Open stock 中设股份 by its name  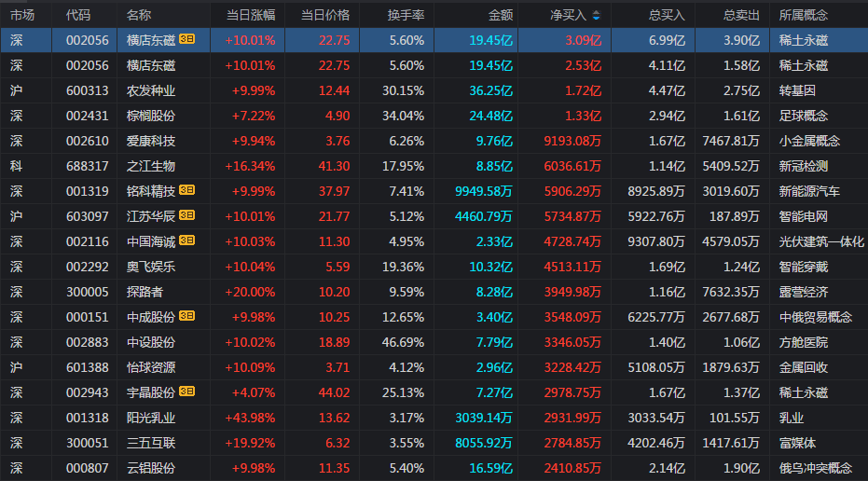pos(151,342)
